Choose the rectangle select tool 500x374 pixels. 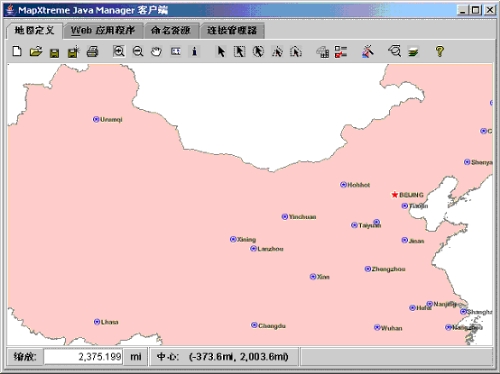pyautogui.click(x=239, y=52)
